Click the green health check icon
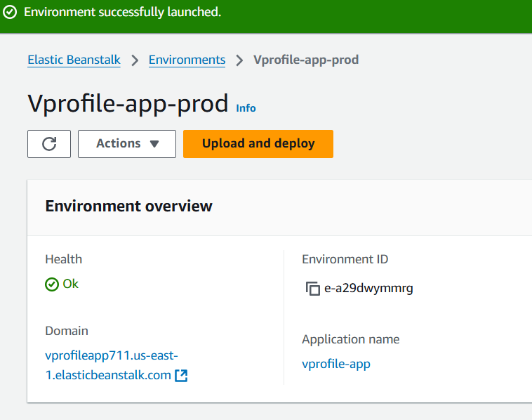Viewport: 532px width, 420px height. click(x=52, y=284)
